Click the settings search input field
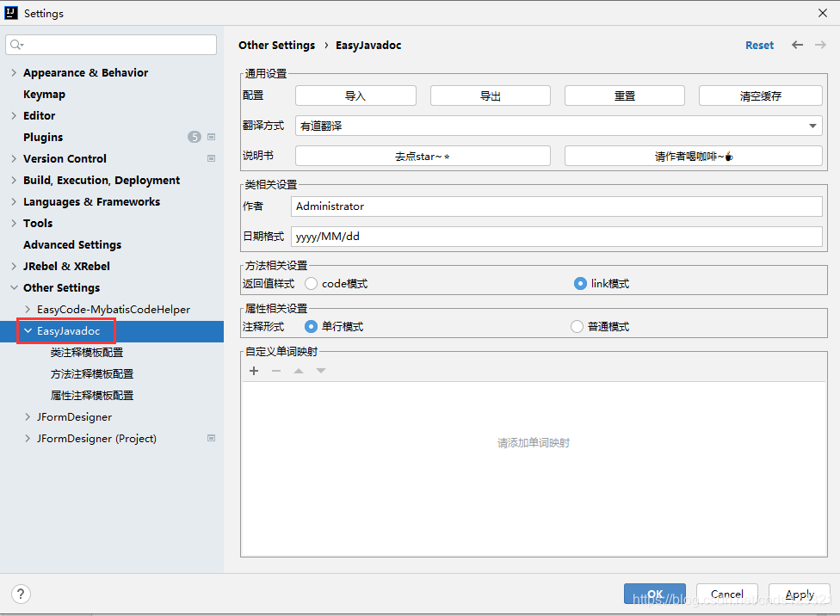 coord(111,45)
